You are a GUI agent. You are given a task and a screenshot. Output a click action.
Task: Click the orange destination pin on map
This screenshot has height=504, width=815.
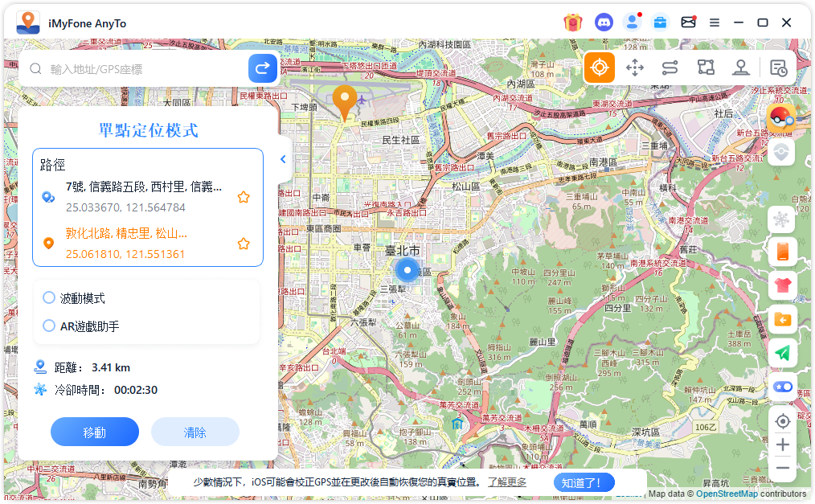[x=344, y=102]
